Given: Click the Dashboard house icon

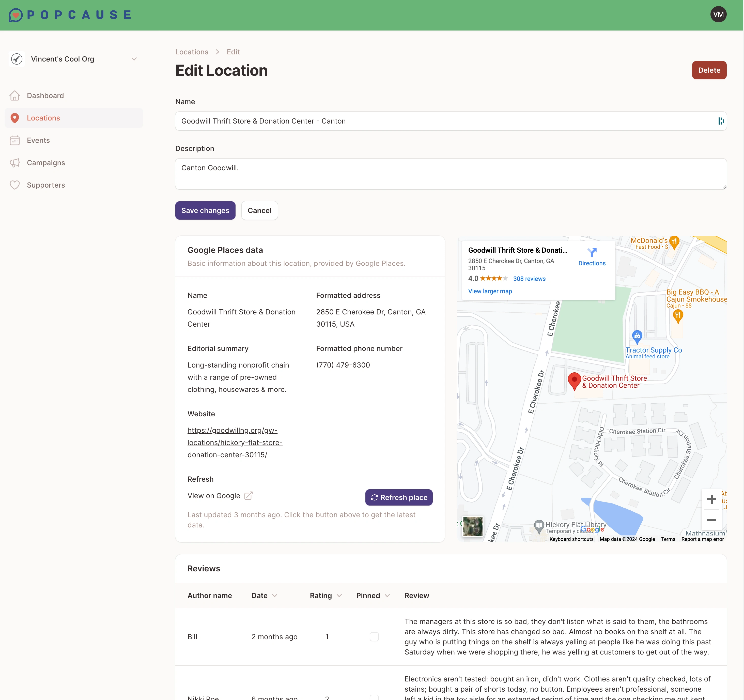Looking at the screenshot, I should point(14,96).
